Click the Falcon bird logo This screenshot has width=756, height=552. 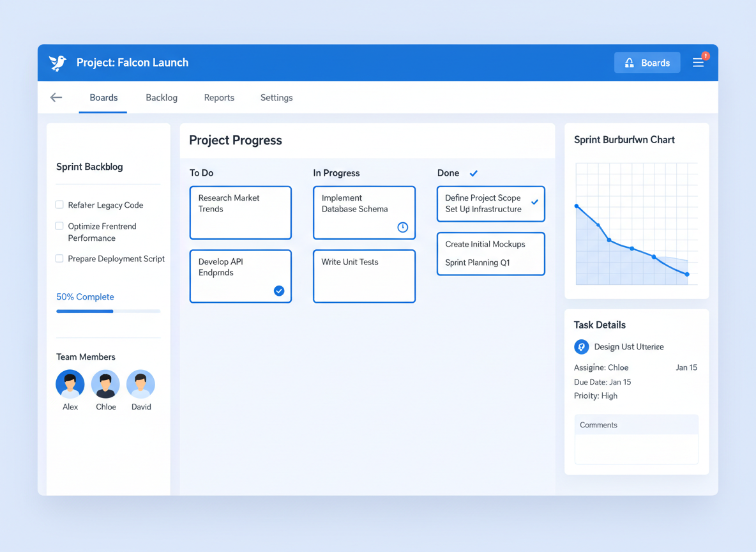pyautogui.click(x=57, y=63)
